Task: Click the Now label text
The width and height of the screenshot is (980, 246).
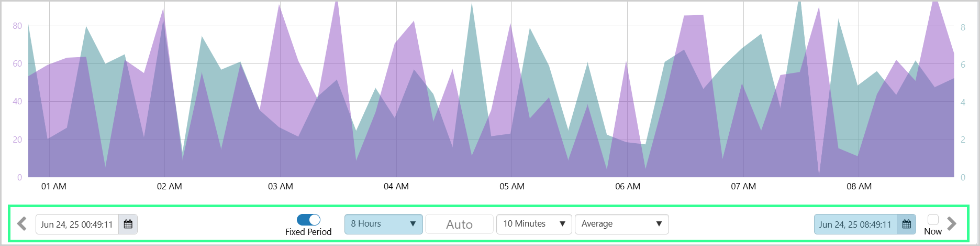Action: point(933,231)
